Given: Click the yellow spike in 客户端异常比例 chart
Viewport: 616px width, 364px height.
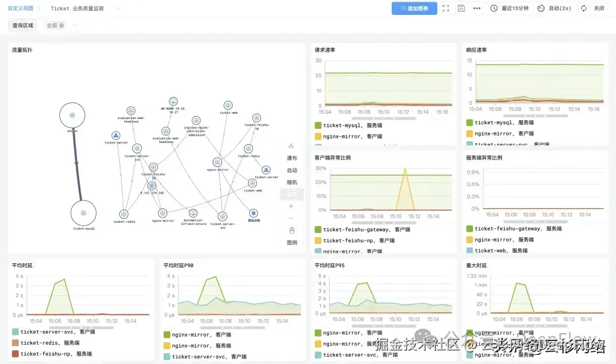Looking at the screenshot, I should tap(405, 189).
